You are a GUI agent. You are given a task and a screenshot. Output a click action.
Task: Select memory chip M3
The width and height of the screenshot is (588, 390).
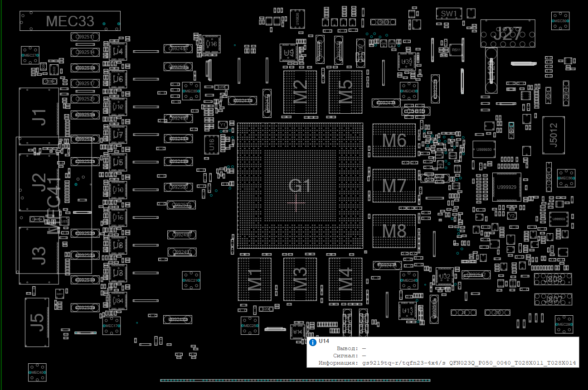pyautogui.click(x=300, y=279)
